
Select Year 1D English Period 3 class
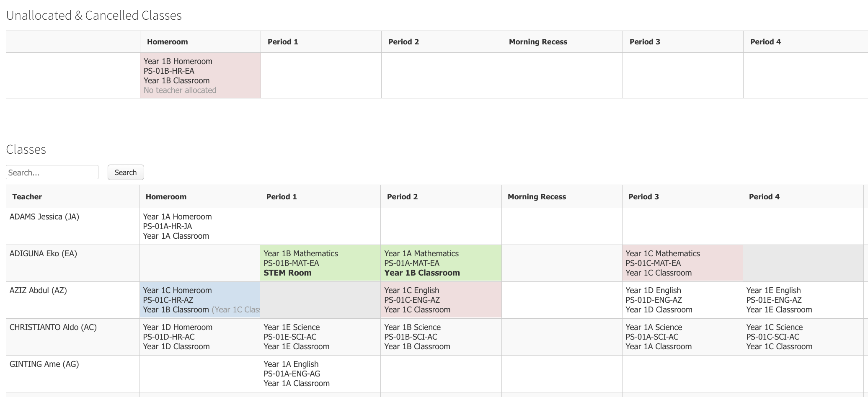coord(682,300)
